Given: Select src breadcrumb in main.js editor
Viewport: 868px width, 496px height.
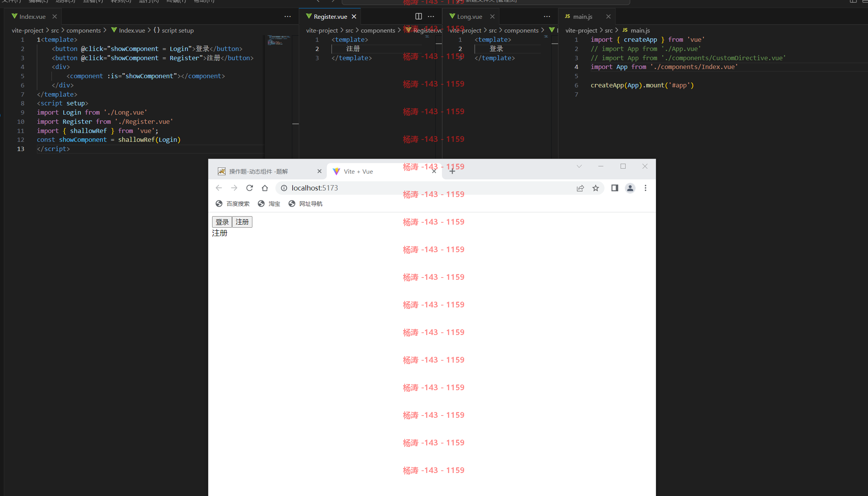Looking at the screenshot, I should [609, 30].
